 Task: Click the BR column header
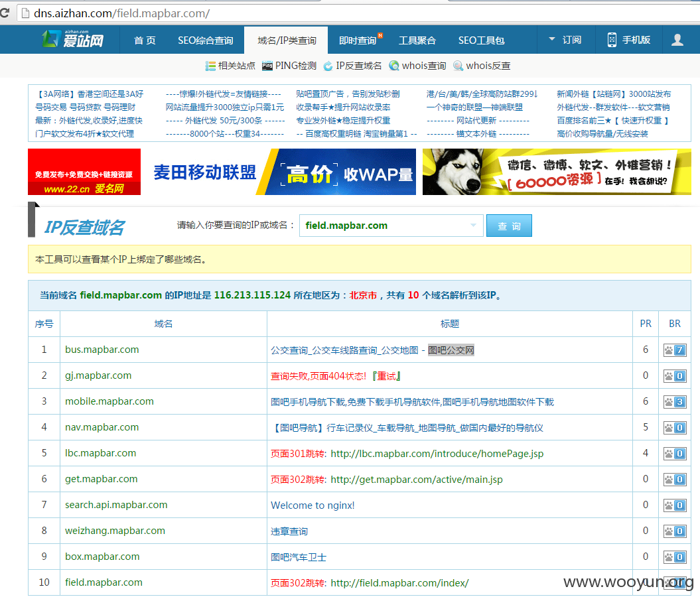675,324
